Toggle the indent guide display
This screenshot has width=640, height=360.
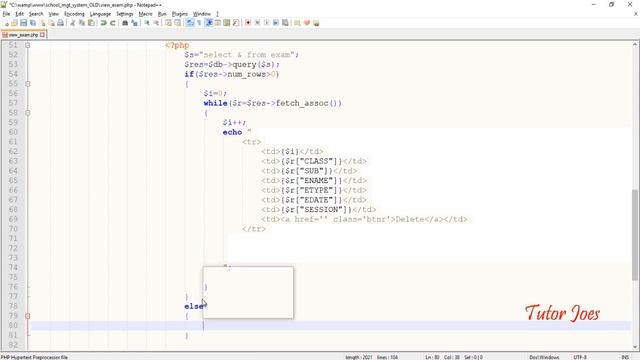209,23
